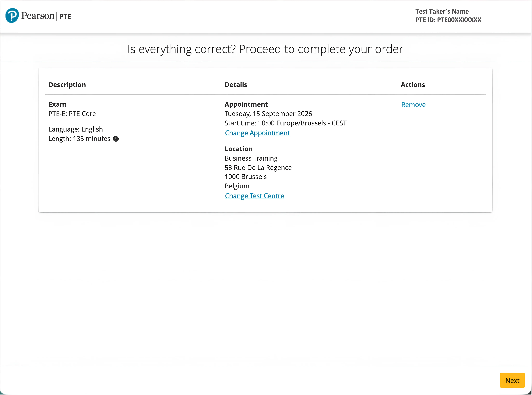The height and width of the screenshot is (395, 532).
Task: Select the 'Length: 135 minutes' text
Action: point(79,139)
